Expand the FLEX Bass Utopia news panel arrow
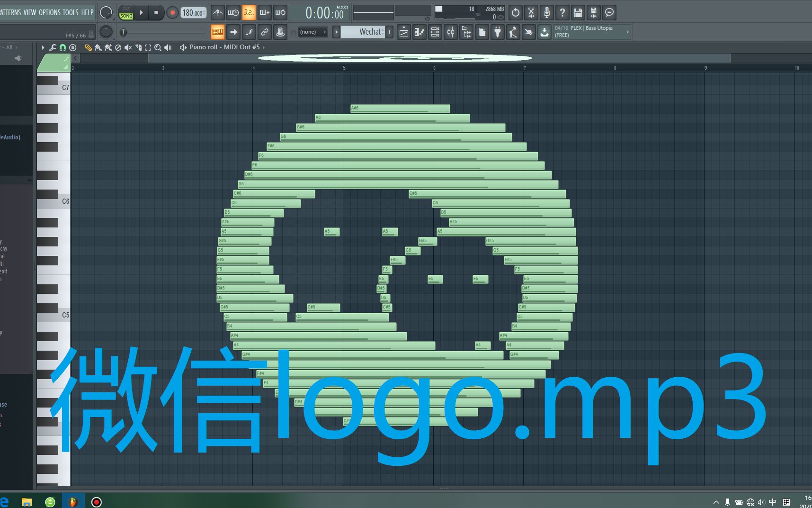This screenshot has height=508, width=812. (627, 32)
